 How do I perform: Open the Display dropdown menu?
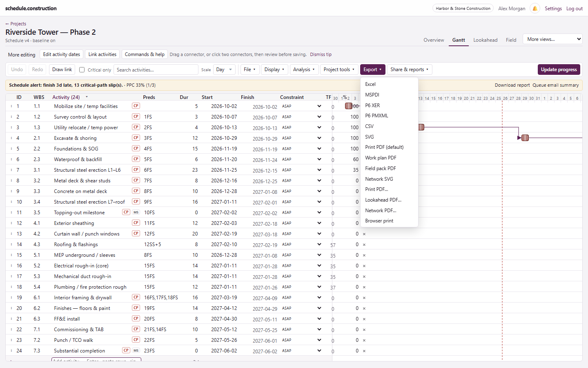274,70
